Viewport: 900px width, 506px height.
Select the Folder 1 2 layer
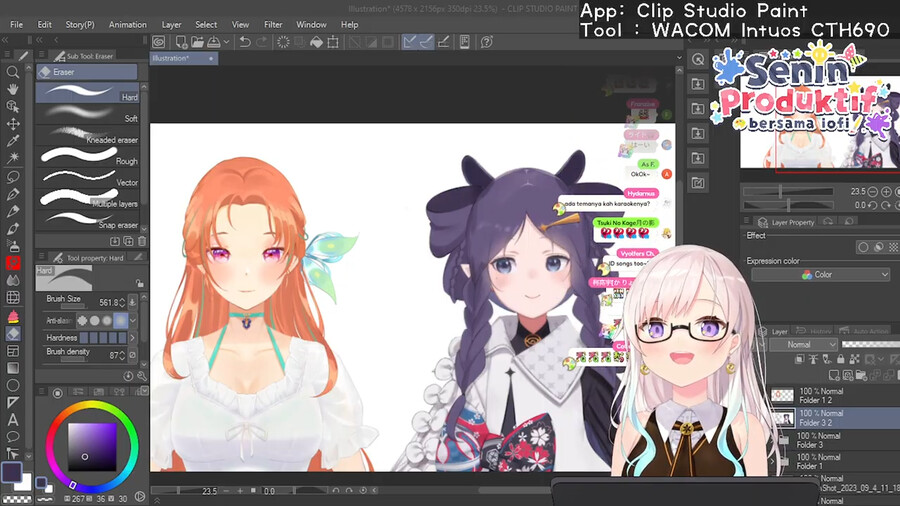[820, 395]
